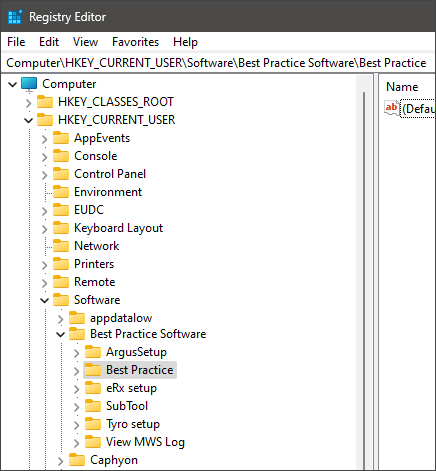Expand the Best Practice key arrow
This screenshot has width=436, height=471.
[77, 370]
